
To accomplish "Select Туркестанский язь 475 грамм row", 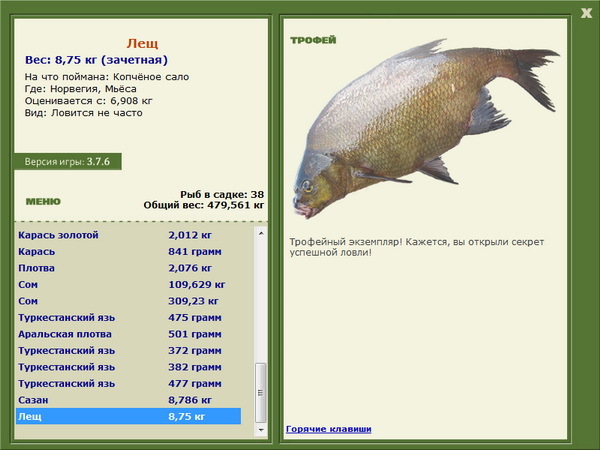I will pyautogui.click(x=129, y=317).
